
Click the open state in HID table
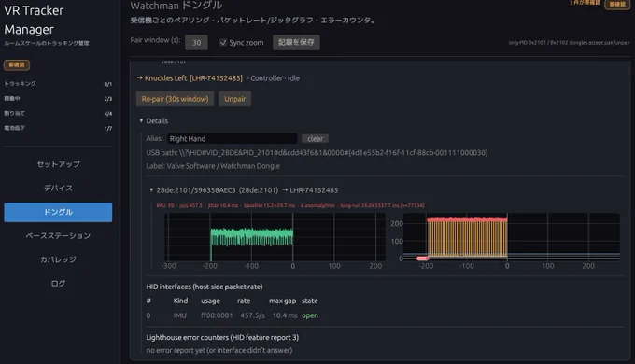310,315
